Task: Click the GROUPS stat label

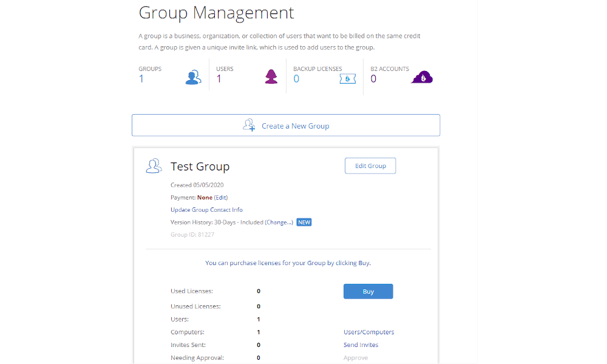Action: click(x=150, y=69)
